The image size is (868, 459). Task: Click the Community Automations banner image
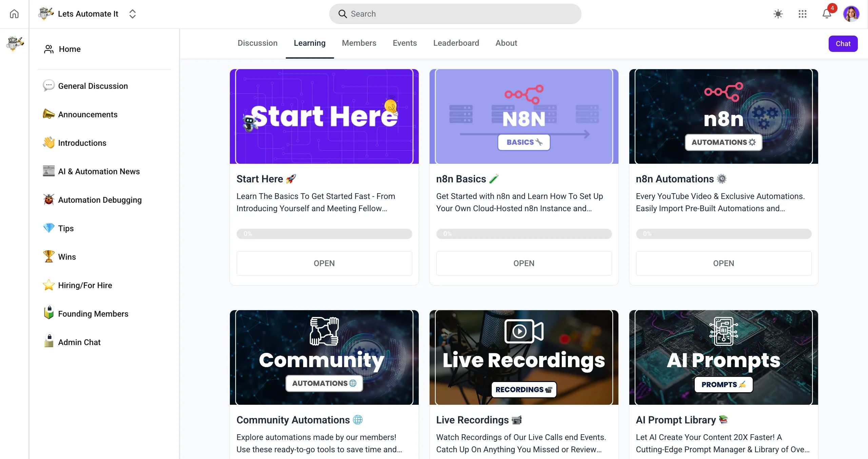[324, 357]
